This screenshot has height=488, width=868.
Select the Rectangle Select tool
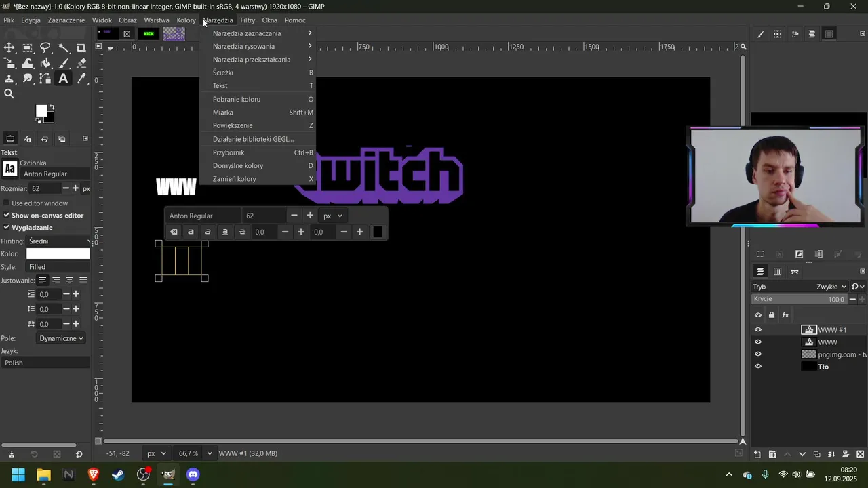27,47
